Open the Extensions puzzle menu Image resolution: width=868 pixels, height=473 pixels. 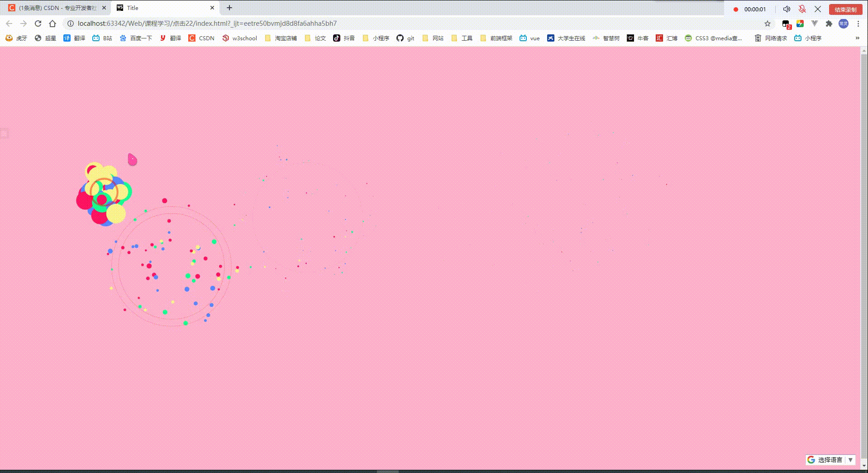click(829, 24)
